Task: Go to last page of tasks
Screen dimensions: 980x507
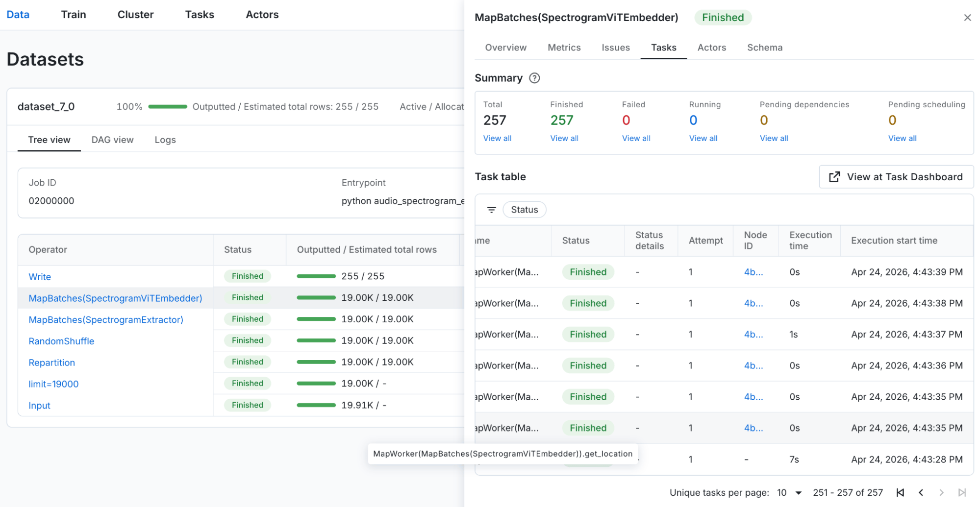Action: click(x=962, y=493)
